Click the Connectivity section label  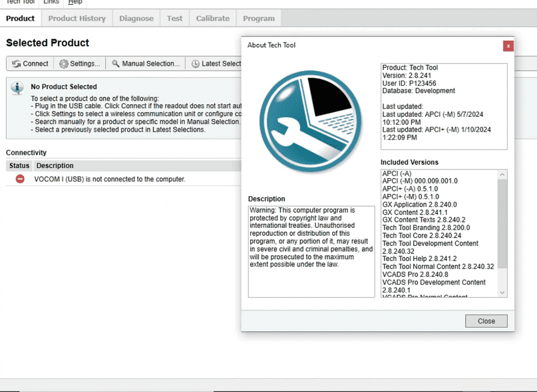(26, 153)
